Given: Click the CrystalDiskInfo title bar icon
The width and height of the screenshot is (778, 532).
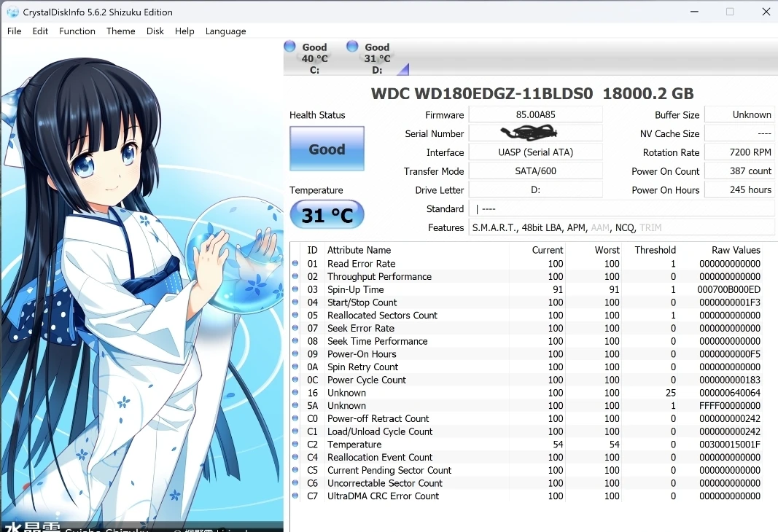Looking at the screenshot, I should (12, 12).
